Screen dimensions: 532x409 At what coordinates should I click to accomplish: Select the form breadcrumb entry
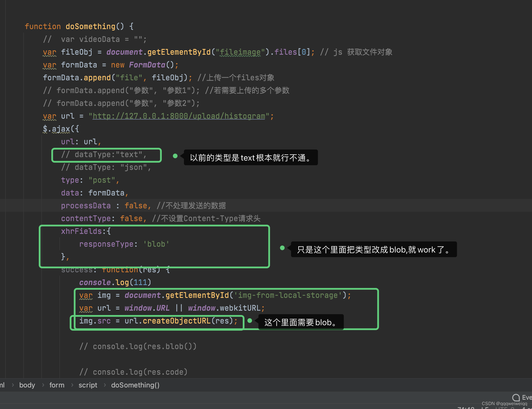57,385
